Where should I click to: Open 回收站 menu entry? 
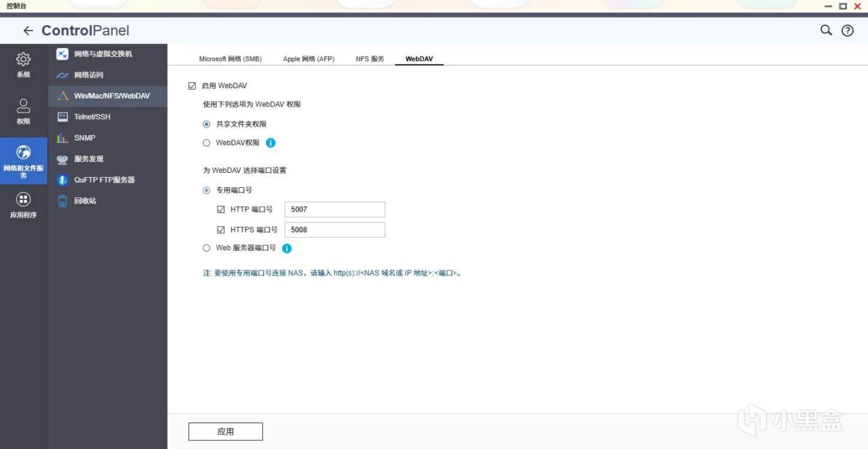[108, 201]
